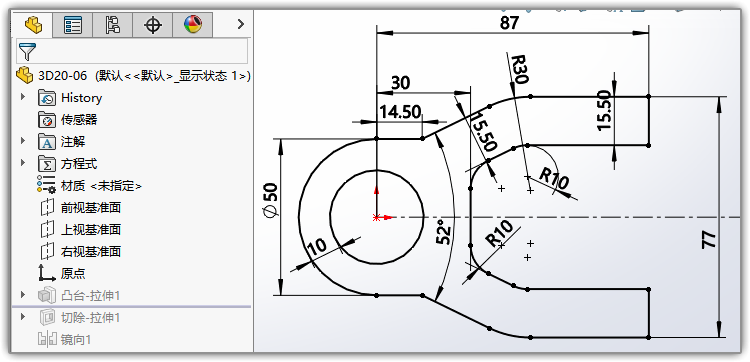
Task: Select the 原点 label
Action: pyautogui.click(x=73, y=274)
